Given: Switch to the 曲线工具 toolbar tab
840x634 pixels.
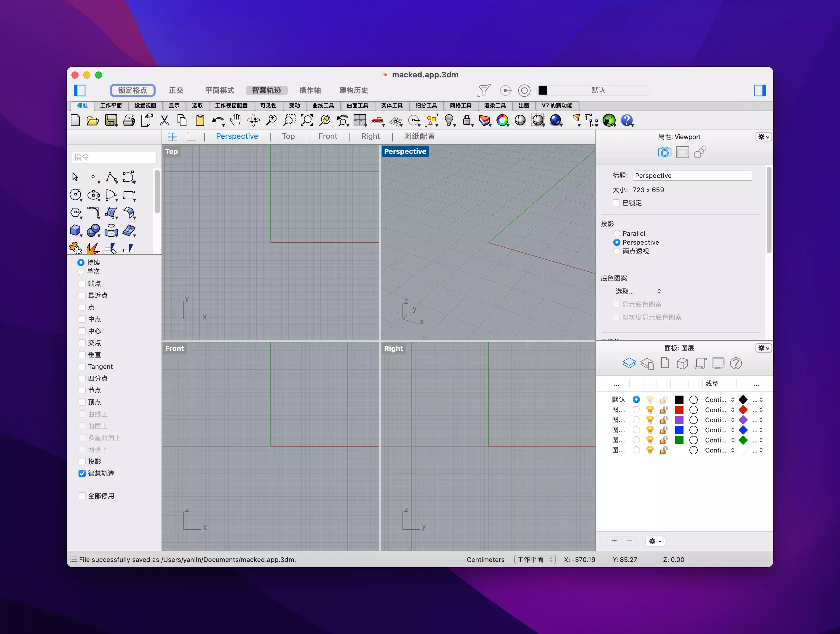Looking at the screenshot, I should (x=323, y=106).
